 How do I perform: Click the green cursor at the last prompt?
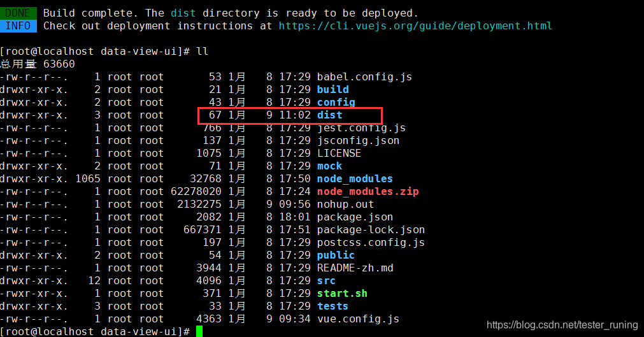(x=199, y=331)
